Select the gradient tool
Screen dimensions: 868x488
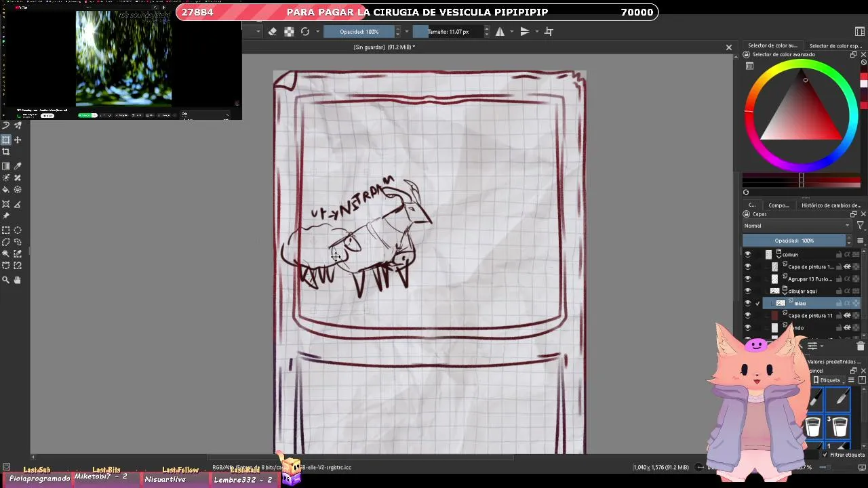pos(5,166)
